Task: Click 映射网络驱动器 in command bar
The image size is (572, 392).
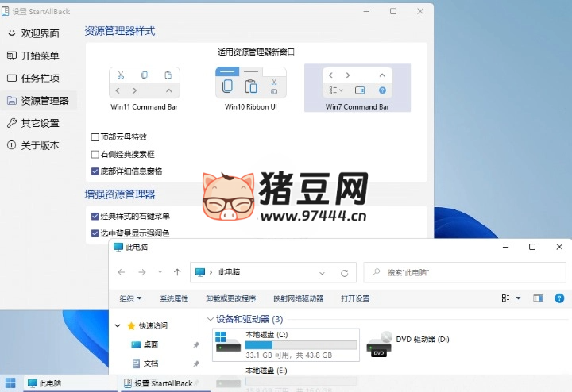Action: click(x=299, y=298)
